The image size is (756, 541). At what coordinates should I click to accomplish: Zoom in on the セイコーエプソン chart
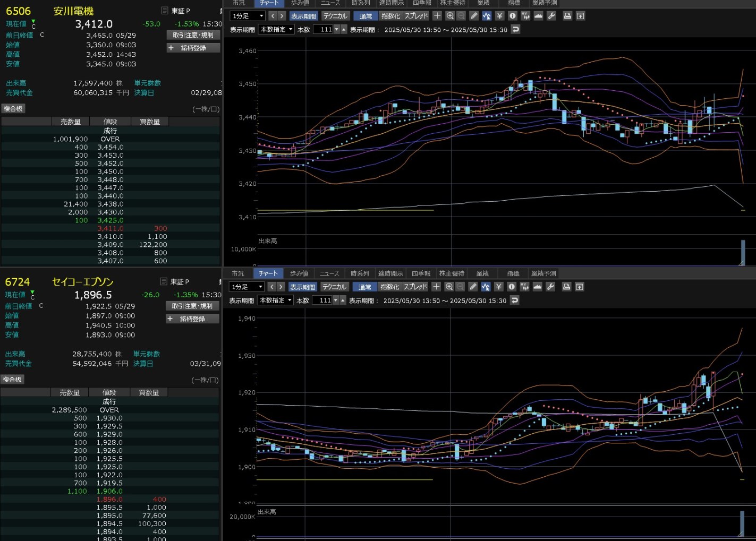pos(449,287)
